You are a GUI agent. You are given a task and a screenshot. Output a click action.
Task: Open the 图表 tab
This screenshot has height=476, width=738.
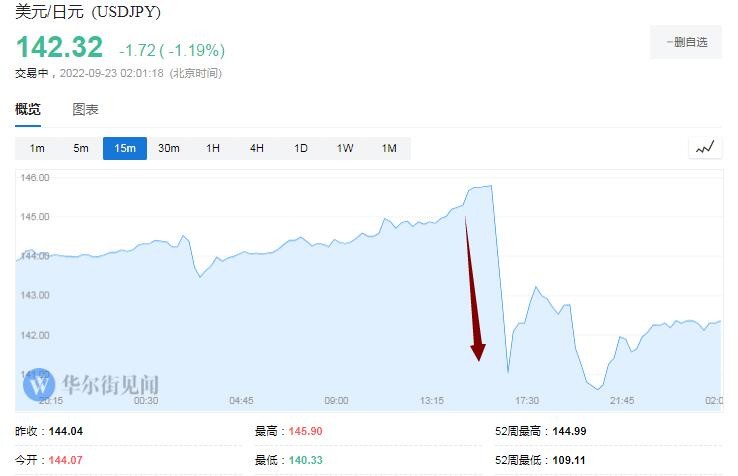coord(86,109)
